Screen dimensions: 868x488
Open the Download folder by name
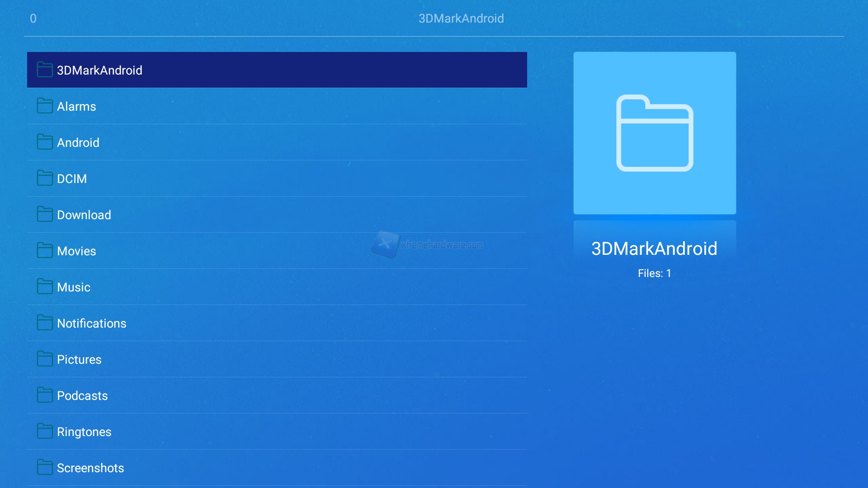tap(84, 215)
